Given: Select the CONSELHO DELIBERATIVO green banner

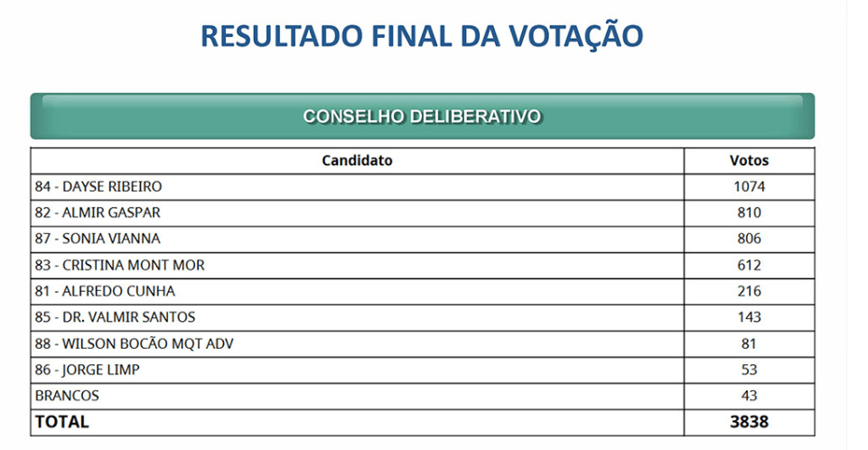Looking at the screenshot, I should [x=422, y=117].
